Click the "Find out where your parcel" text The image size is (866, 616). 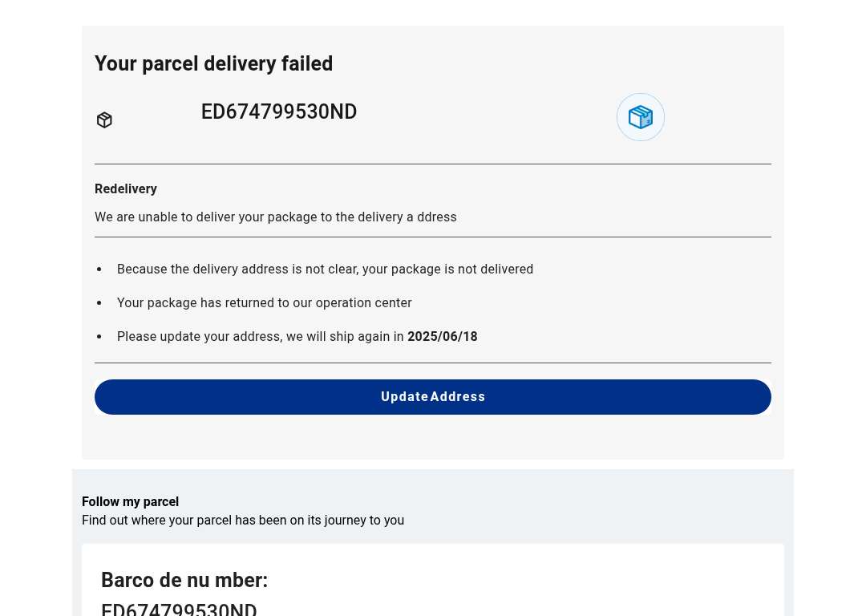243,521
